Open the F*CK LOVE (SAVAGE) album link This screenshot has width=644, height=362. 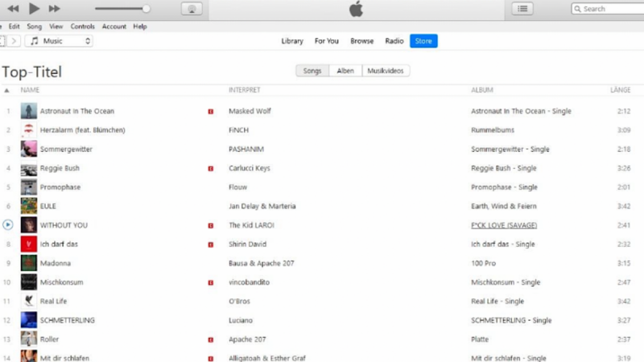(504, 225)
